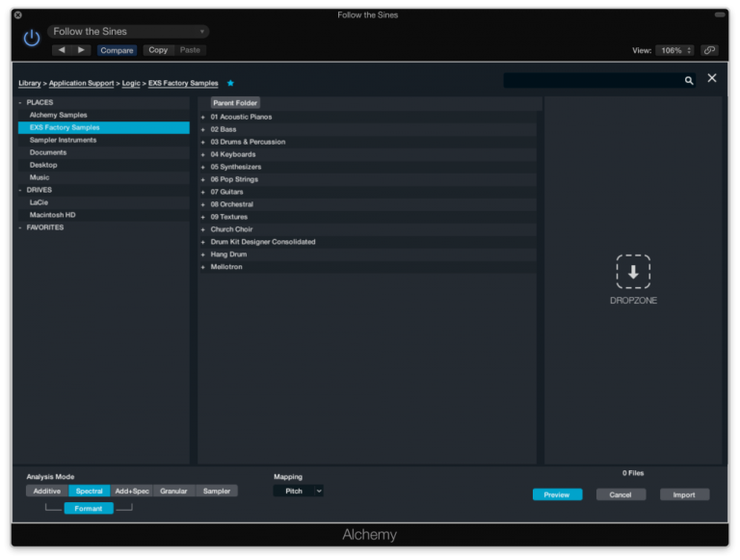This screenshot has height=560, width=740.
Task: Open the Library breadcrumb link
Action: point(30,83)
